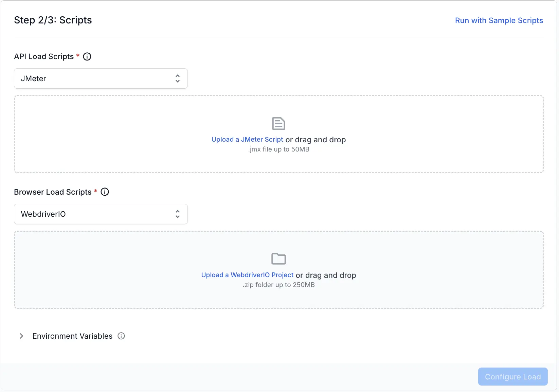Click the up-down stepper on the WebdriverIO selector

pyautogui.click(x=177, y=214)
